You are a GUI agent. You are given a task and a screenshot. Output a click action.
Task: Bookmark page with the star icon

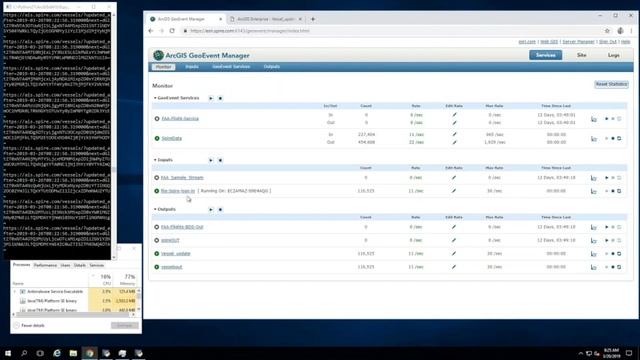click(x=607, y=31)
